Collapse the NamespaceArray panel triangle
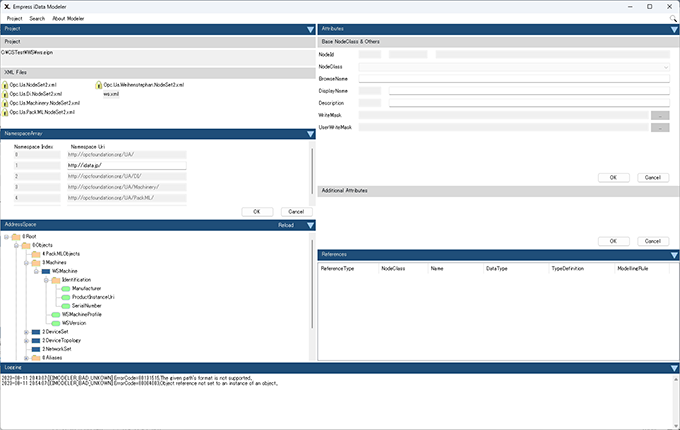The width and height of the screenshot is (680, 430). tap(311, 134)
